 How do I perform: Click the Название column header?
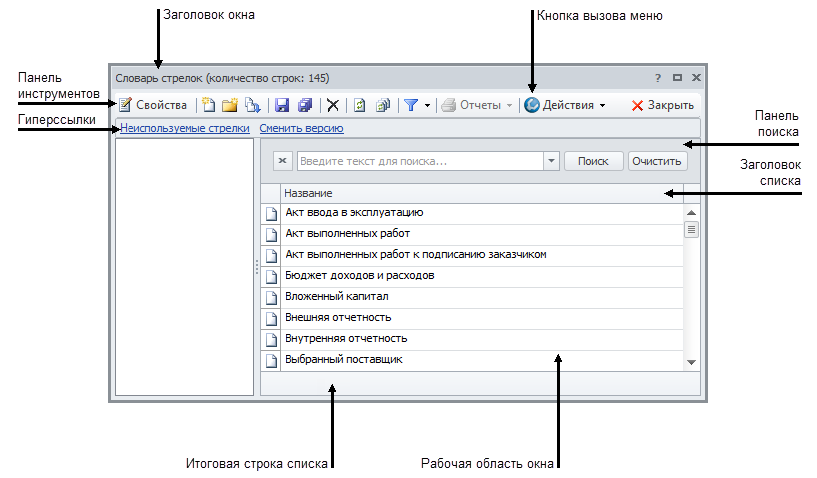click(x=470, y=193)
